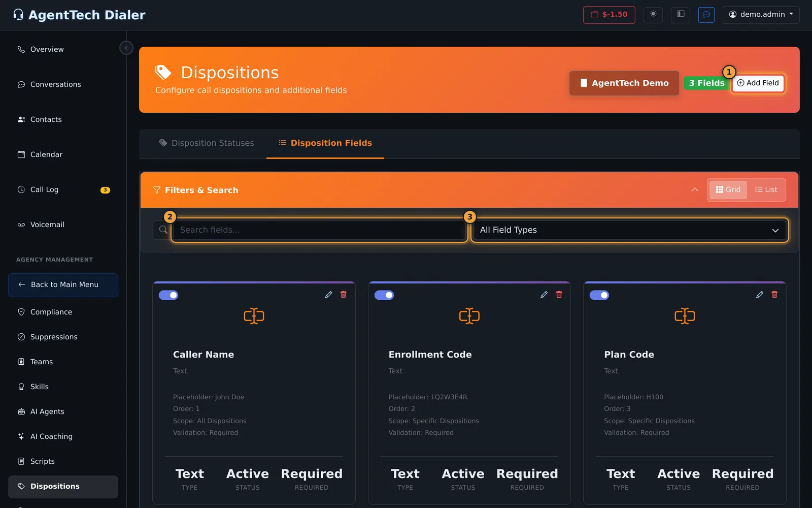812x508 pixels.
Task: Click the sidebar layout panel icon
Action: click(681, 14)
